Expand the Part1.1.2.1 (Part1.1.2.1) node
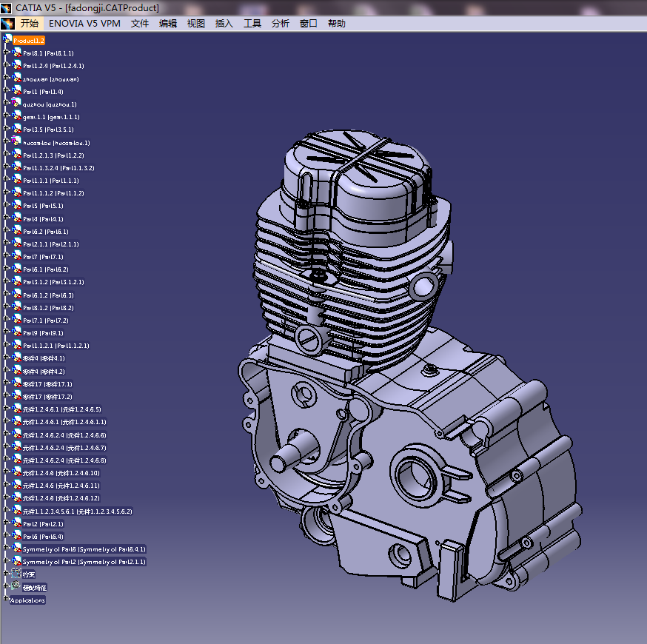 (x=6, y=343)
